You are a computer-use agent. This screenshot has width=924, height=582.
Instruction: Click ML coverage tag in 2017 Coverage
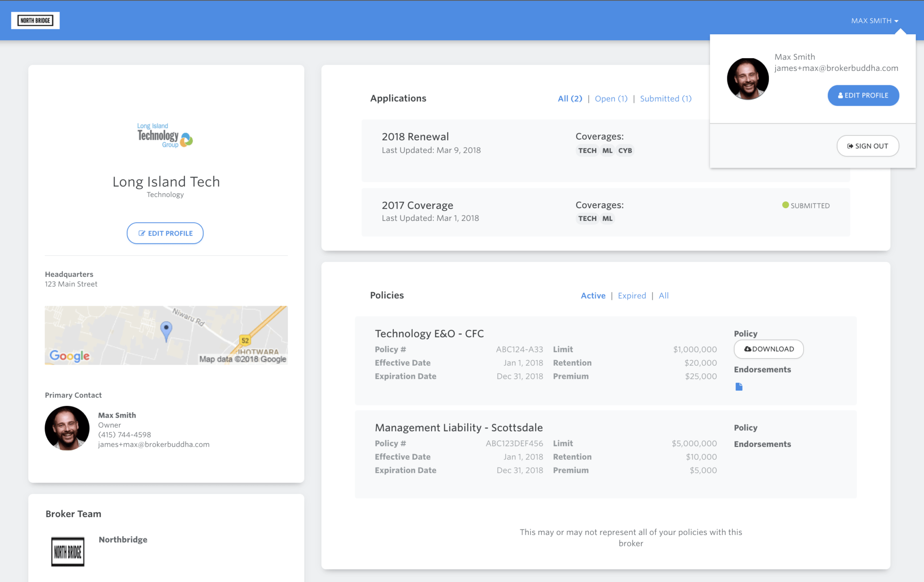click(x=607, y=219)
